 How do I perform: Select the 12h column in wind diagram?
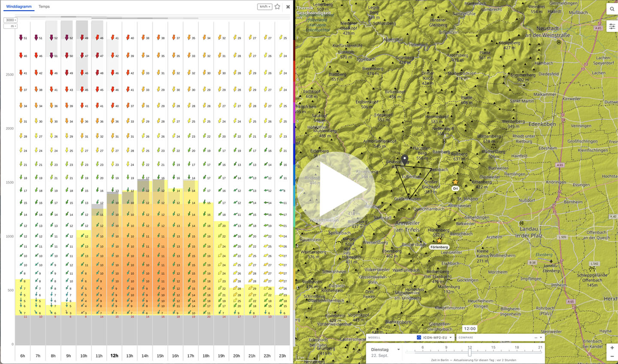pyautogui.click(x=114, y=355)
